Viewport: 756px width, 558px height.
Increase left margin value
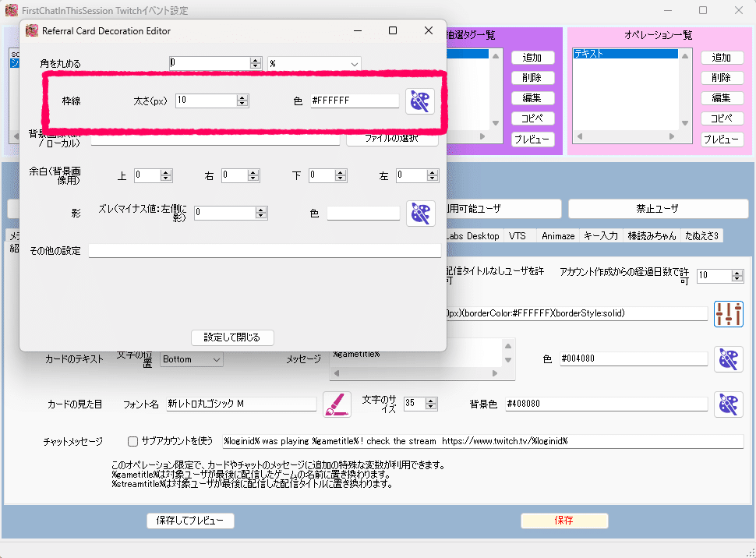pyautogui.click(x=432, y=173)
